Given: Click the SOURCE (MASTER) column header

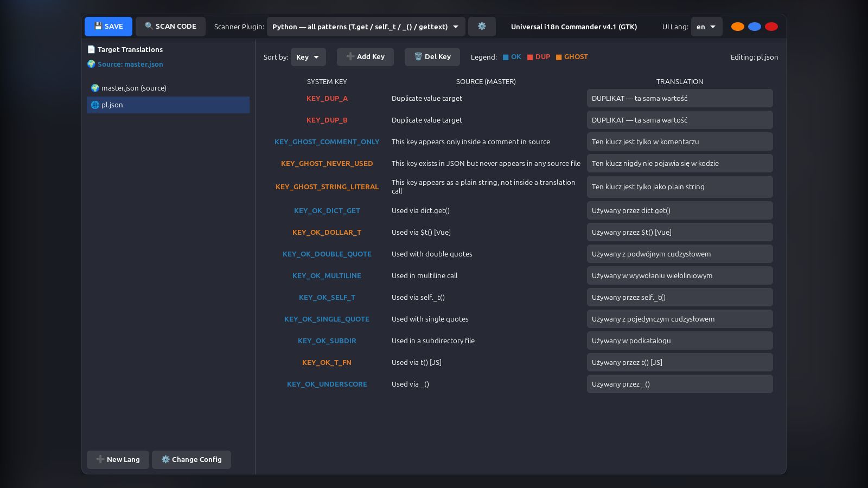Looking at the screenshot, I should (486, 81).
